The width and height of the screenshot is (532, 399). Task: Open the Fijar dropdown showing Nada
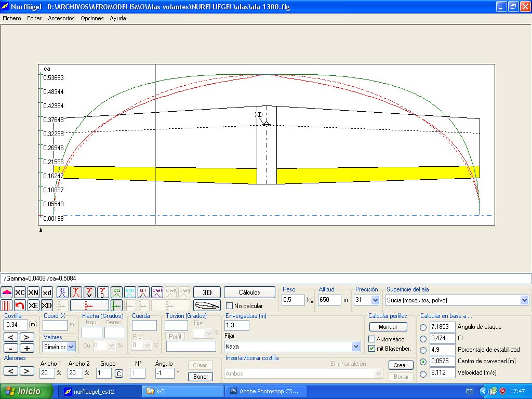[356, 347]
